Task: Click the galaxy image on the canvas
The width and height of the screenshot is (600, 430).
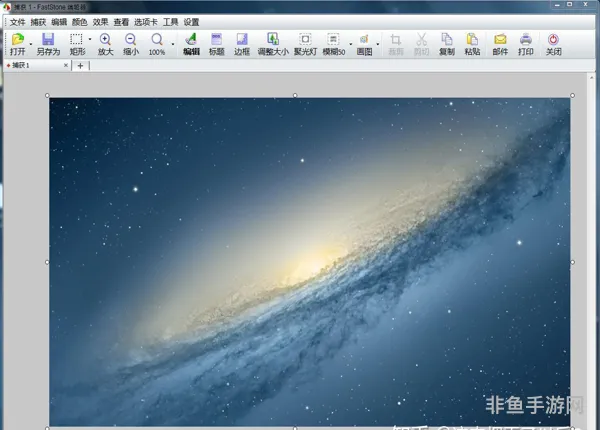Action: tap(310, 262)
